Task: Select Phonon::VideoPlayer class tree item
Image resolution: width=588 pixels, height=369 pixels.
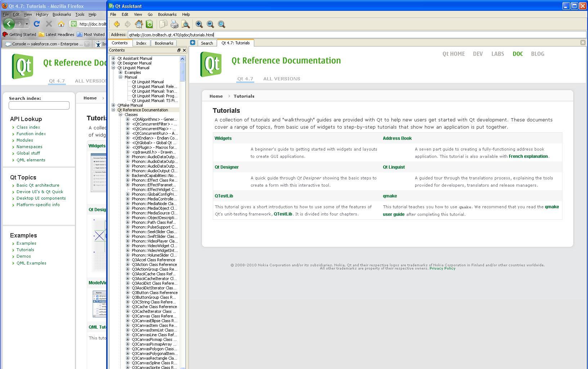Action: click(154, 241)
